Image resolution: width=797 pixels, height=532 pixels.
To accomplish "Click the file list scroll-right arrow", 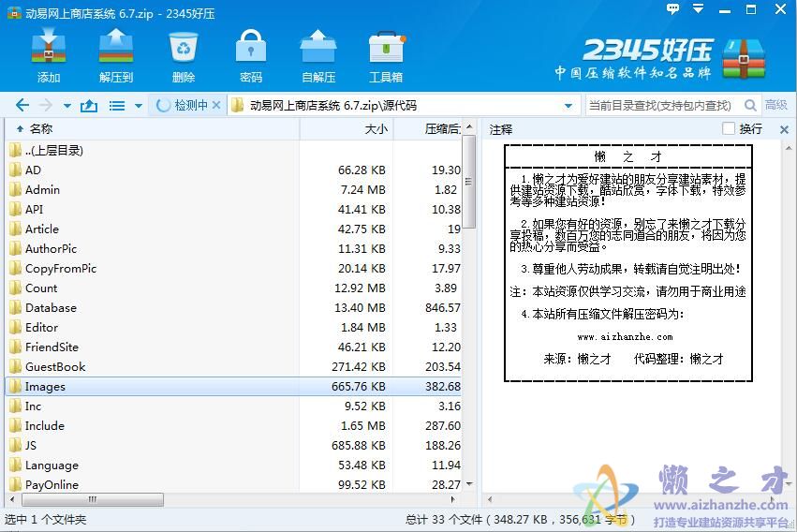I will [x=452, y=499].
